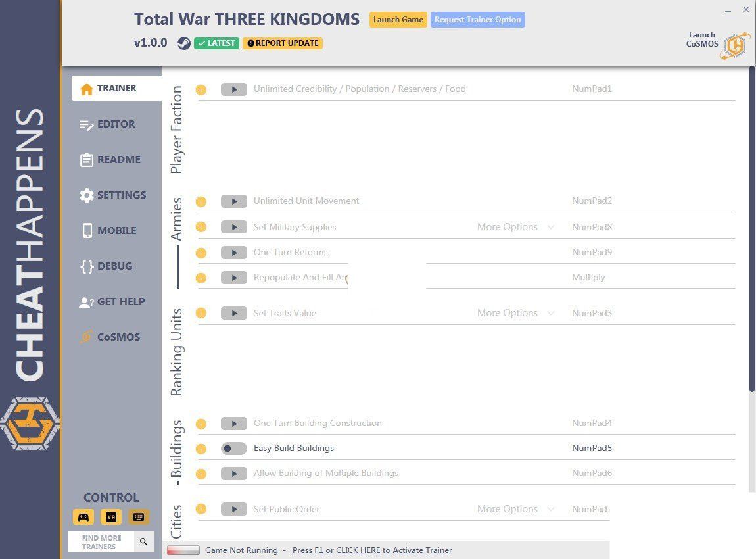Click the vertical scrollbar thumb

tap(751, 229)
